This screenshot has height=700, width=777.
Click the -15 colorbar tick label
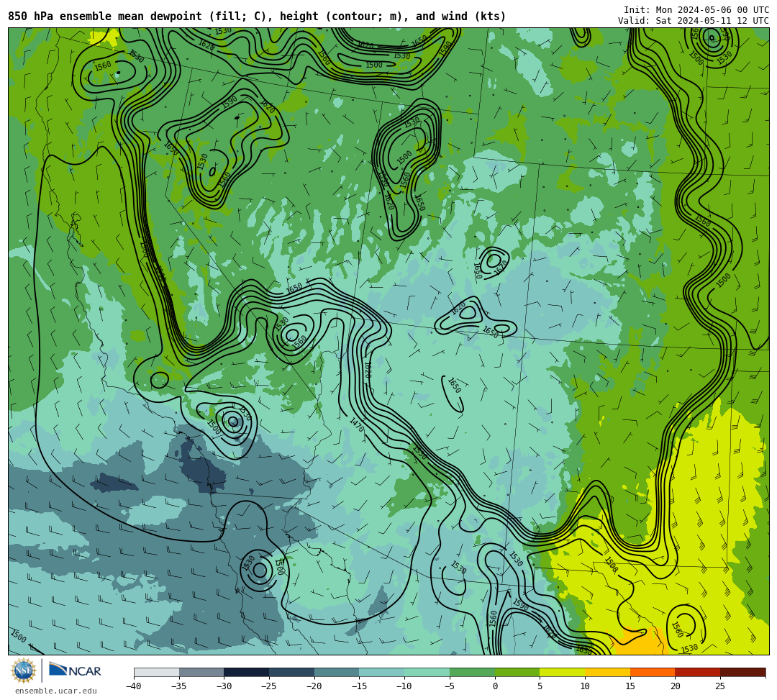(x=359, y=686)
